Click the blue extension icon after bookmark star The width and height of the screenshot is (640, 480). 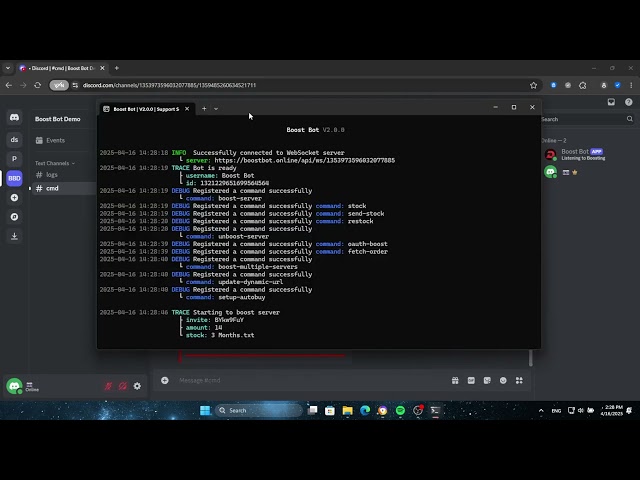[x=553, y=85]
